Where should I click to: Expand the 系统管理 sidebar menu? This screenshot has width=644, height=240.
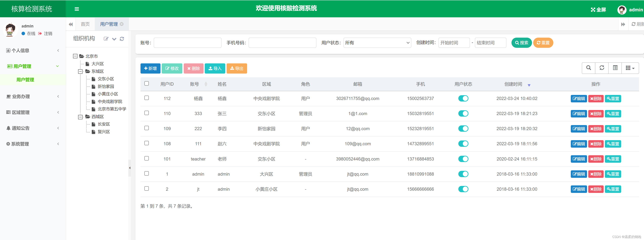pos(33,144)
